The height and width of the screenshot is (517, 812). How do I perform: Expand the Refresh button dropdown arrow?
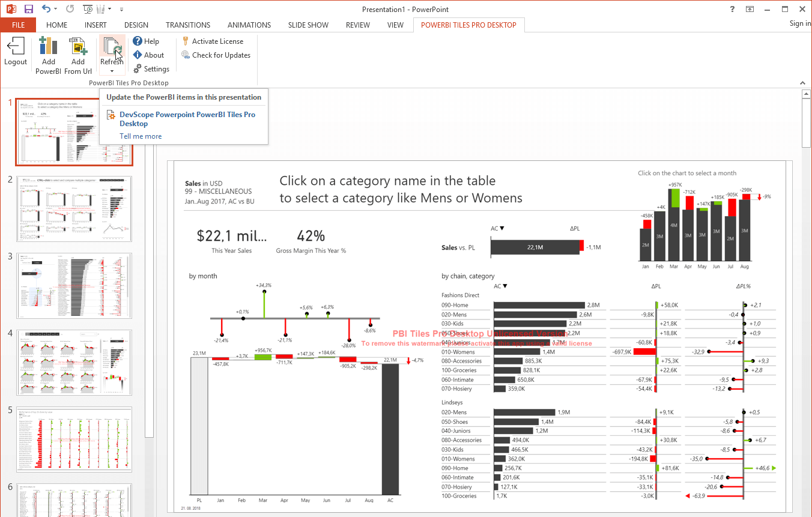(112, 71)
